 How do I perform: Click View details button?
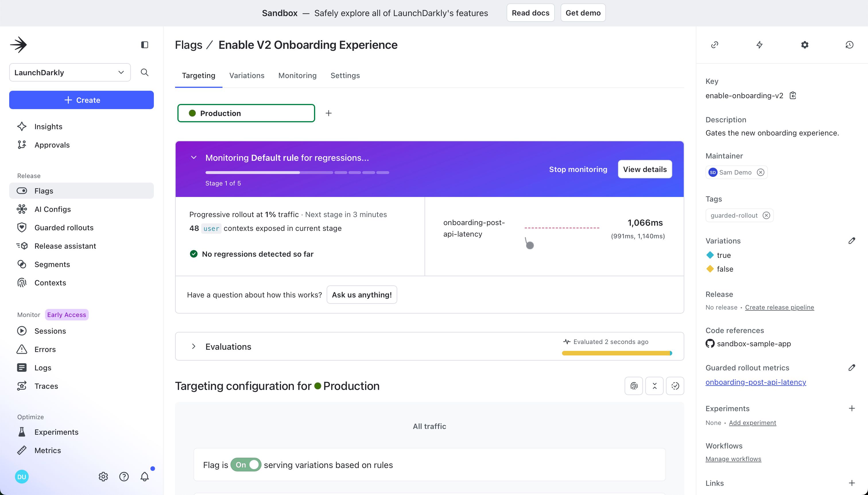click(x=645, y=169)
